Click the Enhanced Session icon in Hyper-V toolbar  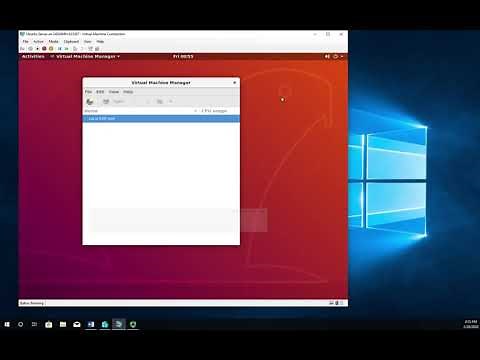pyautogui.click(x=90, y=49)
